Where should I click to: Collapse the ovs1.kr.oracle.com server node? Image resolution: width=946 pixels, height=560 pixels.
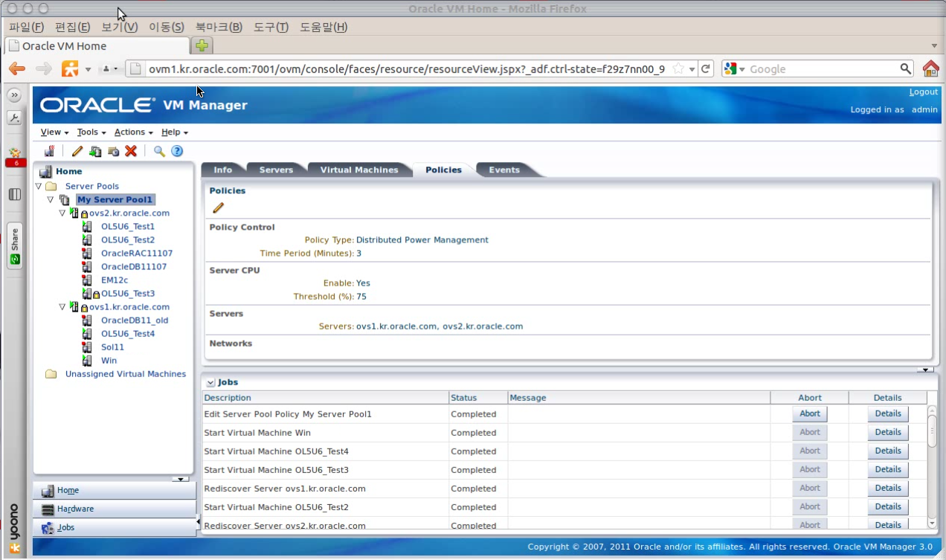point(62,306)
